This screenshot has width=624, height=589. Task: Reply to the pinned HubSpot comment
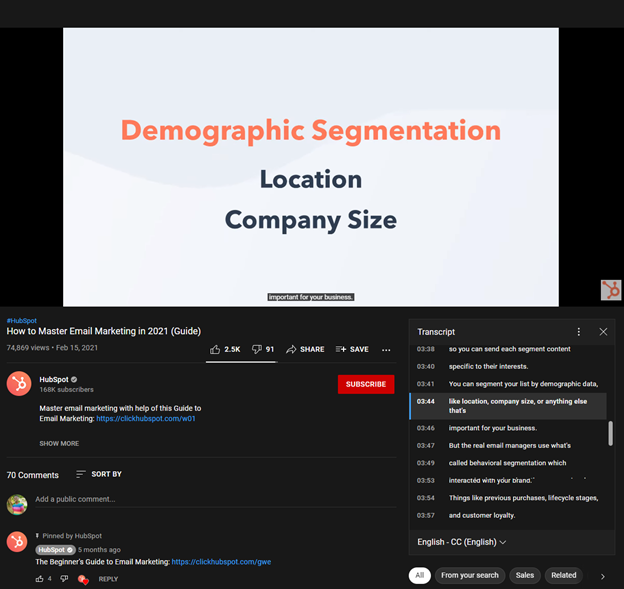pos(108,579)
